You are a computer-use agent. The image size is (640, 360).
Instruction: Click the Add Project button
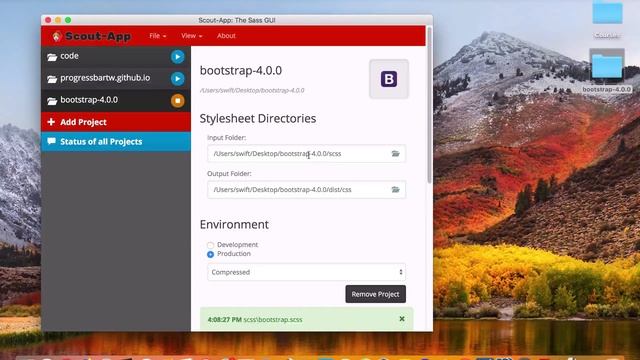pyautogui.click(x=116, y=122)
